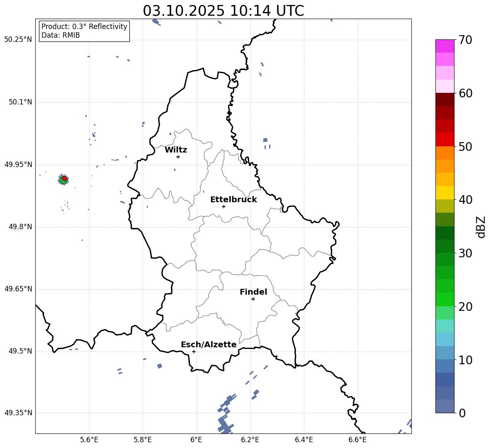
Task: Click longitude label 6°E
Action: pos(197,440)
